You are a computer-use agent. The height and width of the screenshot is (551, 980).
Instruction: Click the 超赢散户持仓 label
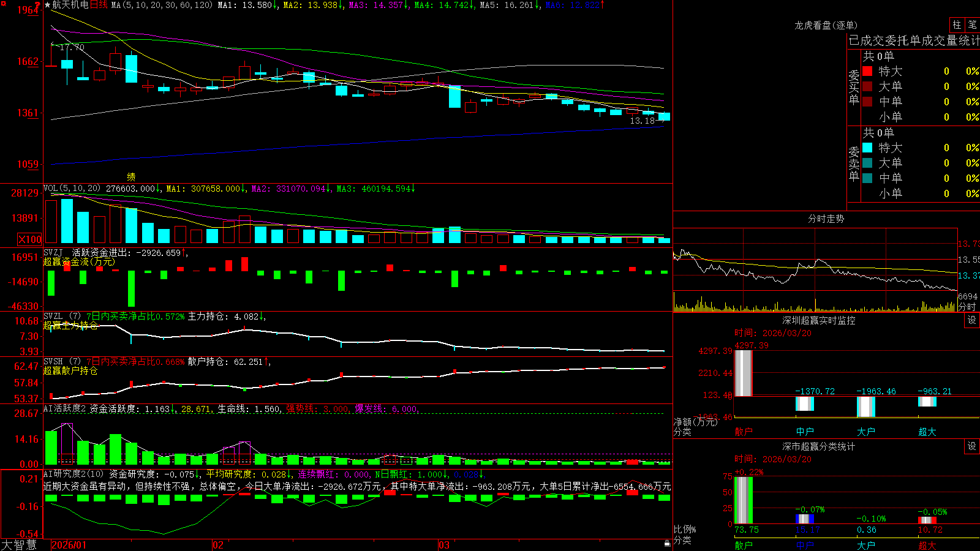(x=70, y=370)
